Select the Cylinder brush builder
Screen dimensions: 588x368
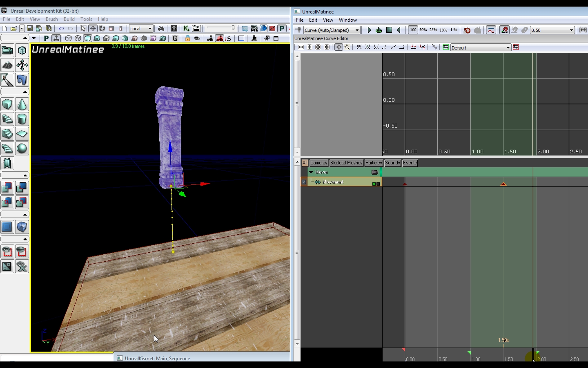click(22, 119)
